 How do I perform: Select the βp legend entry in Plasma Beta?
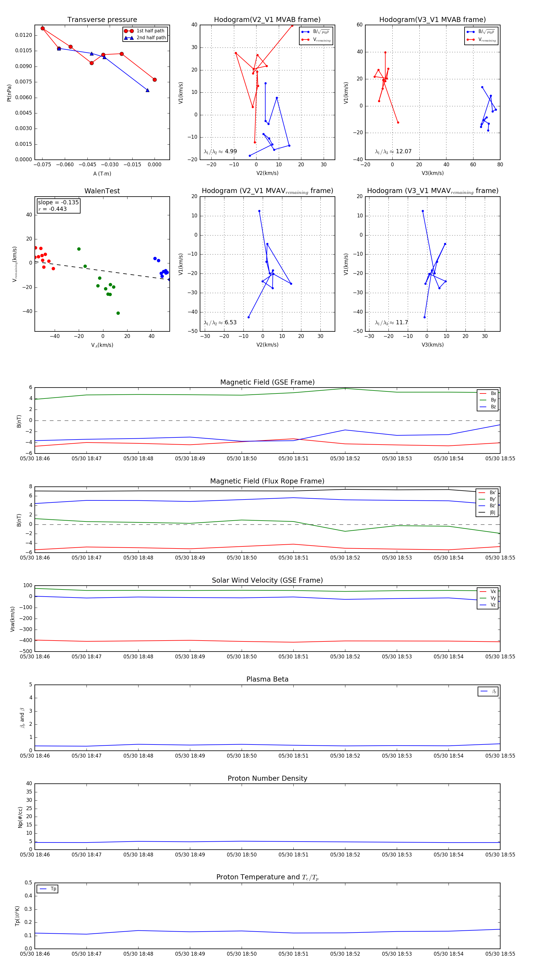click(x=488, y=691)
